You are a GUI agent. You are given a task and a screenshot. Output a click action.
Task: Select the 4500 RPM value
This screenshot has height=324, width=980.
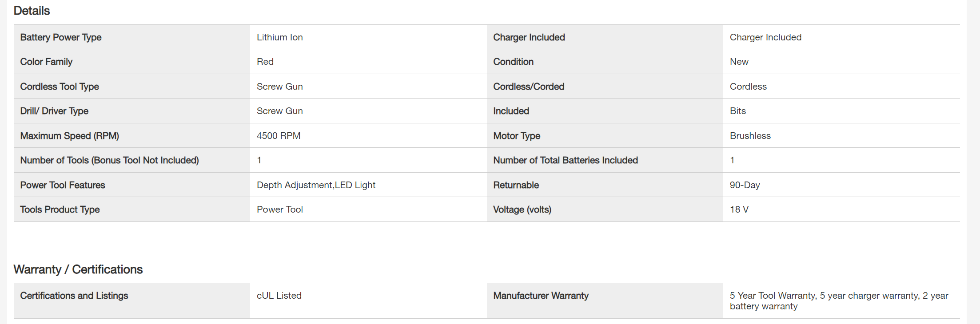278,136
